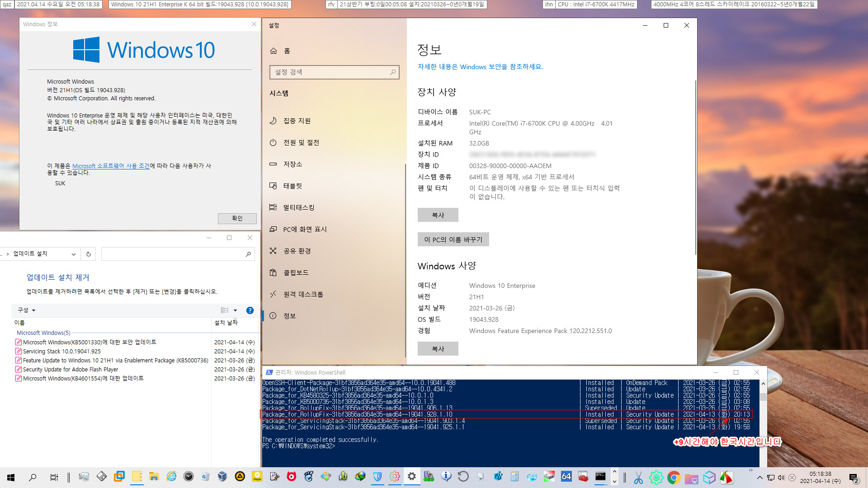Open Remote Desktop (원격 데스크톱) settings
This screenshot has width=868, height=488.
[x=297, y=294]
